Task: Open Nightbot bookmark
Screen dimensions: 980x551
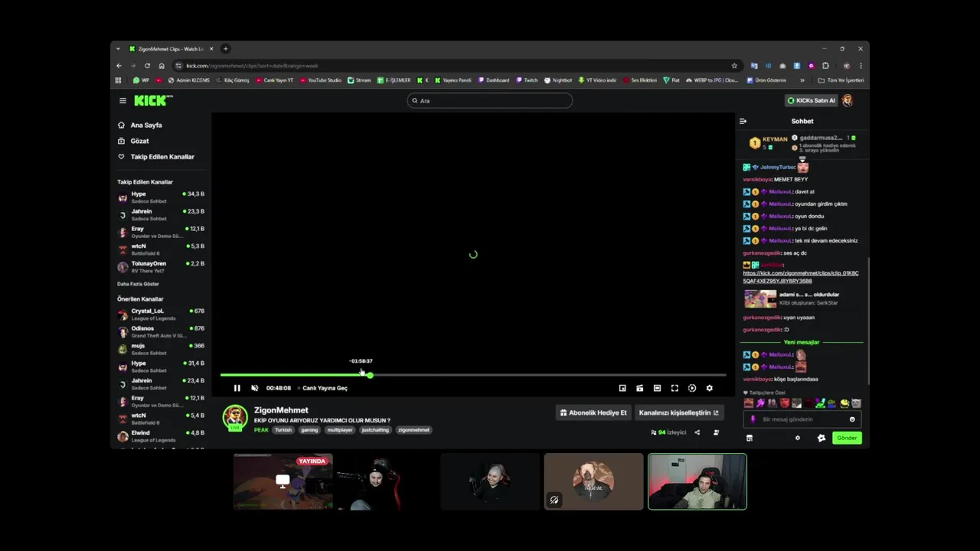Action: click(558, 80)
